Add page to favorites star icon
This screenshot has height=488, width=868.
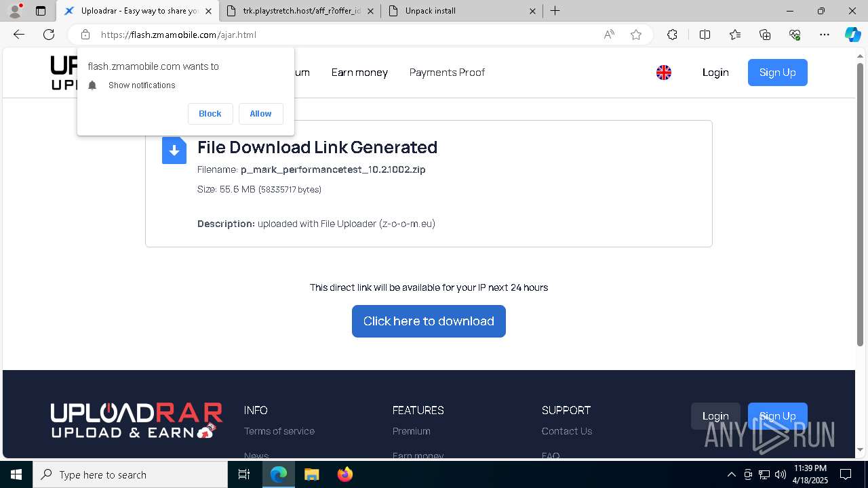[636, 35]
